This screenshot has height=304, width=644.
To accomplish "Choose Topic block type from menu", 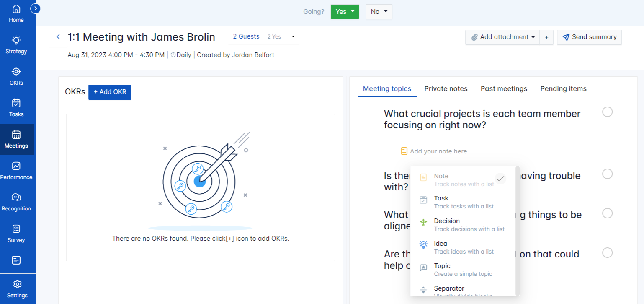I will point(463,270).
